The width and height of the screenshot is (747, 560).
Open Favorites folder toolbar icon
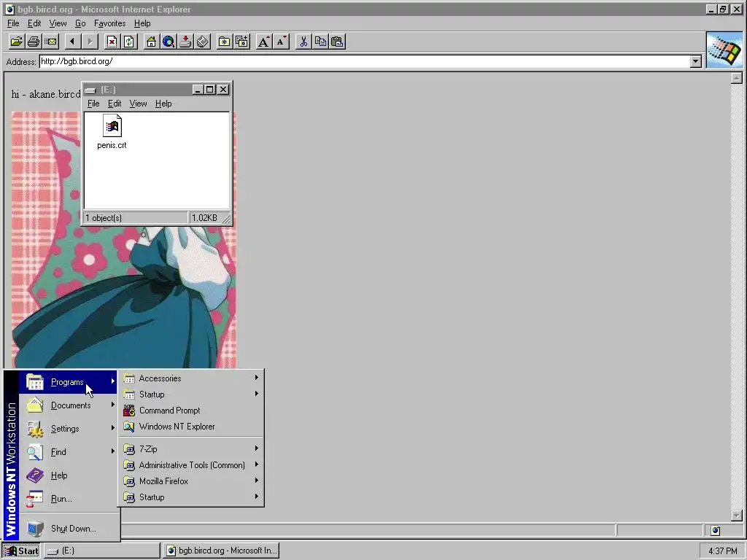225,42
